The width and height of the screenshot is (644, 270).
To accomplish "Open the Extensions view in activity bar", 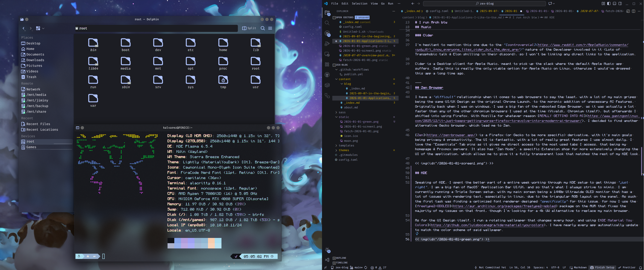I will click(327, 64).
